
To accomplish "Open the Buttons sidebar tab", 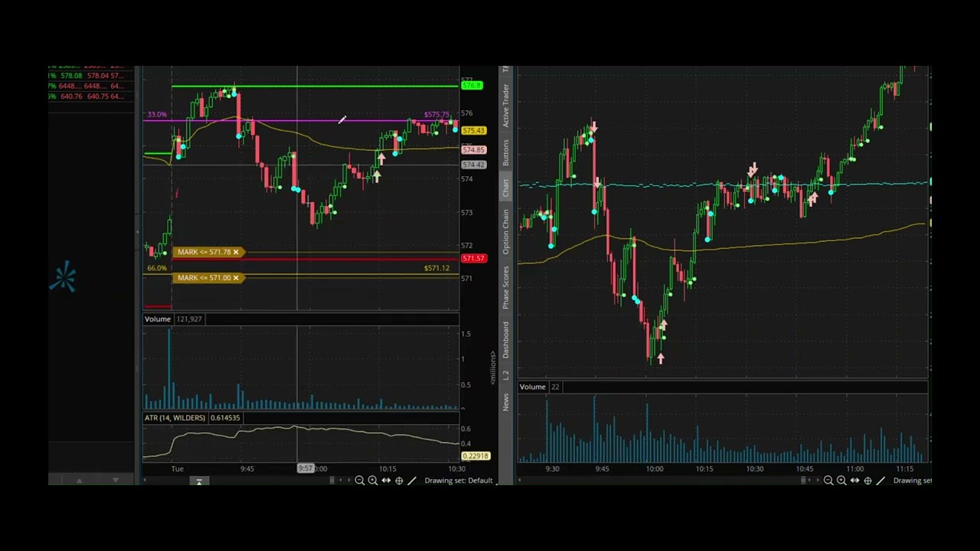I will point(505,152).
